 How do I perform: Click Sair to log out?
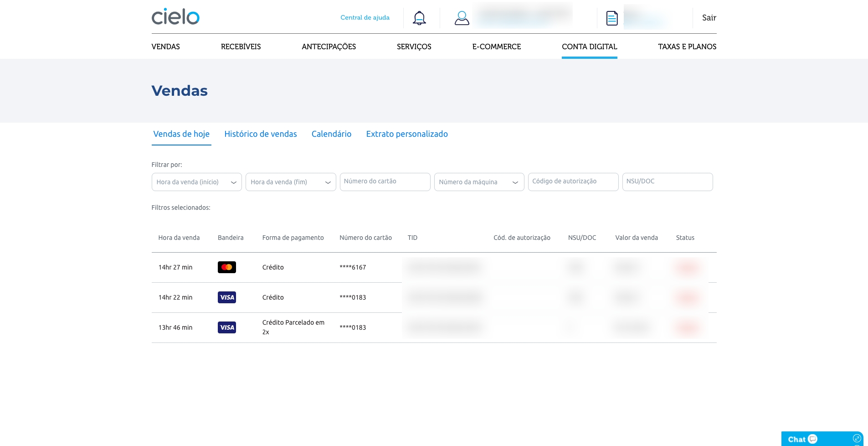(709, 18)
